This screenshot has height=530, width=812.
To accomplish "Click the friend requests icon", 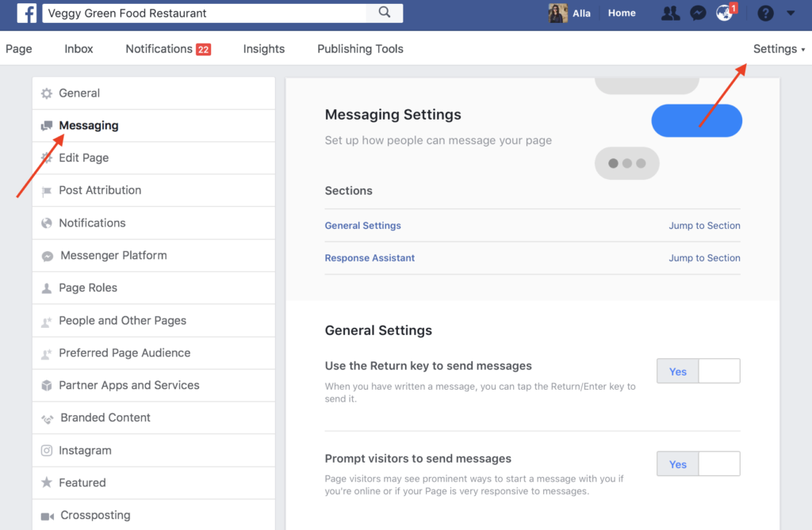I will pos(671,13).
